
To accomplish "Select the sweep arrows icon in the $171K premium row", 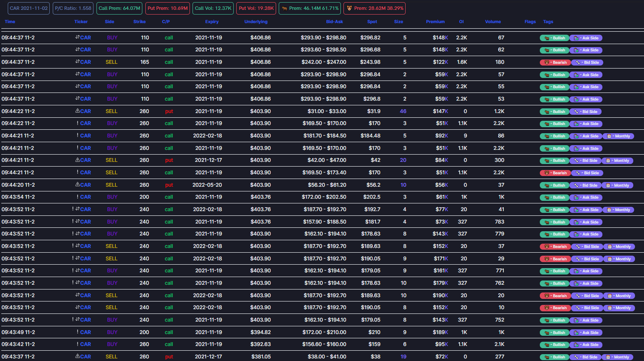I will click(x=78, y=258).
